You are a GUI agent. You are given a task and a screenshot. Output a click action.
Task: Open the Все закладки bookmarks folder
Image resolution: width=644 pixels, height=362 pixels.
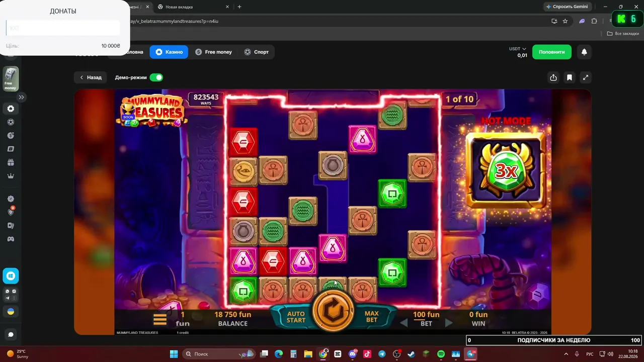(623, 34)
